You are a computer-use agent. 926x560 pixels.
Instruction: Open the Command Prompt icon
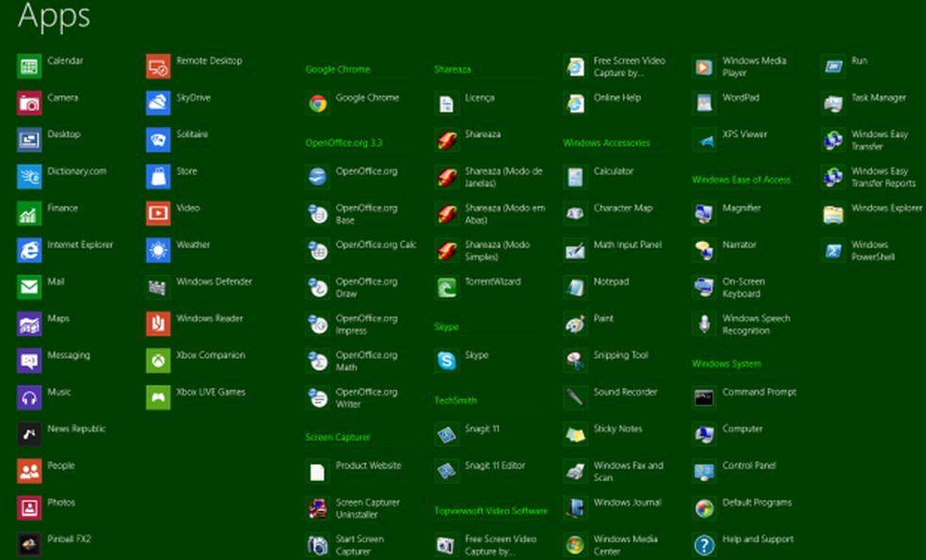tap(704, 398)
